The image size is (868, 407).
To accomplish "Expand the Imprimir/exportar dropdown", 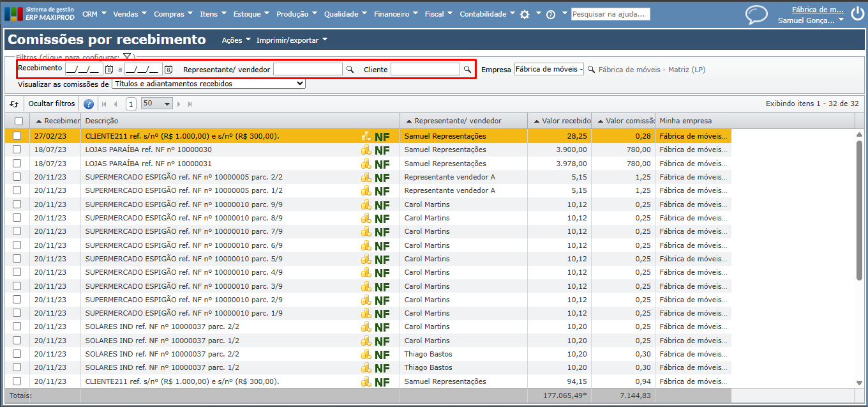I will (x=292, y=40).
